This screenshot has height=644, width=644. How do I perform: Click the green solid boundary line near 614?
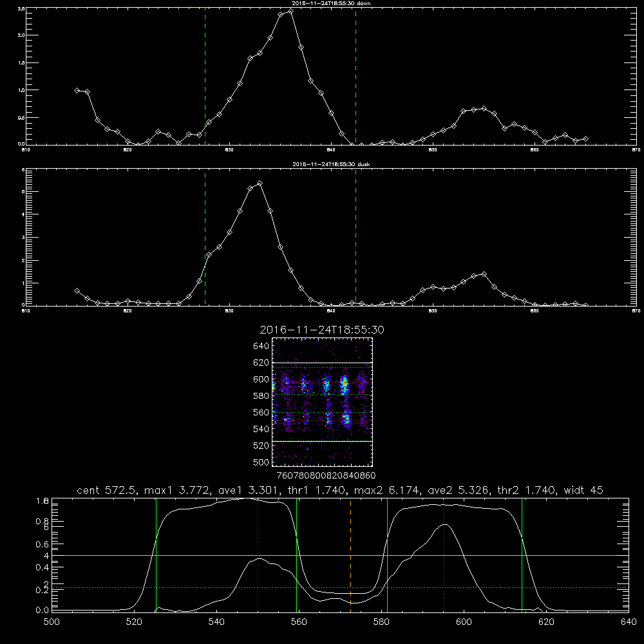coord(522,556)
